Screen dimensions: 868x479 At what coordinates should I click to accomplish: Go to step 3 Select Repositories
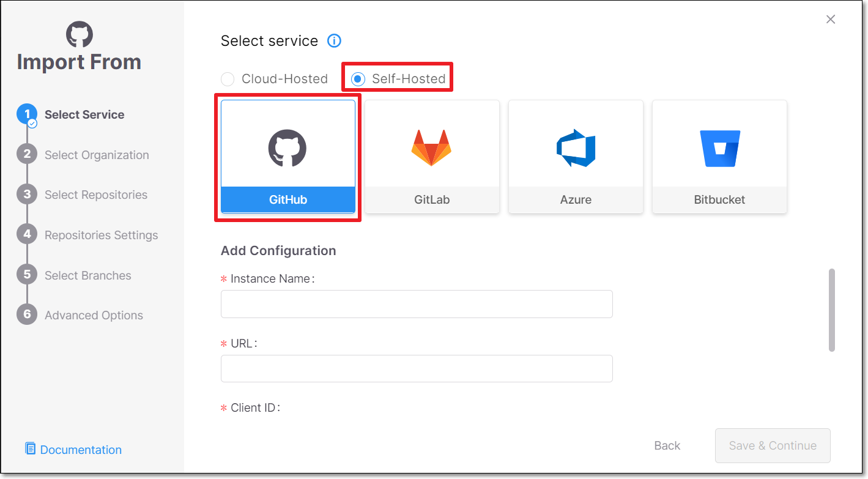(83, 195)
